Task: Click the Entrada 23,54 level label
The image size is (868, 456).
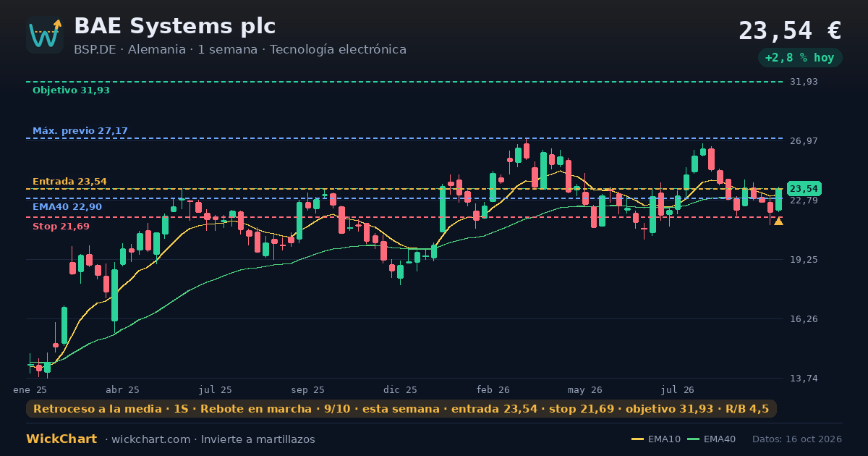Action: tap(69, 182)
